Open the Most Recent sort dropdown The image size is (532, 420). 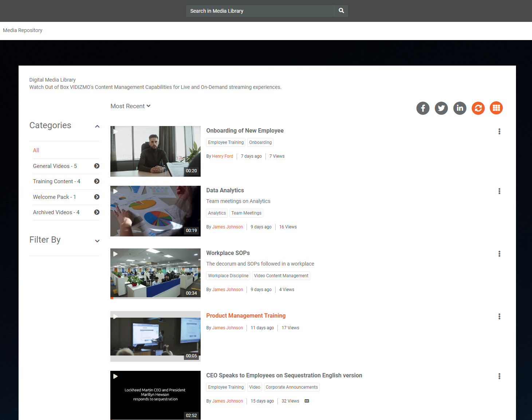130,106
